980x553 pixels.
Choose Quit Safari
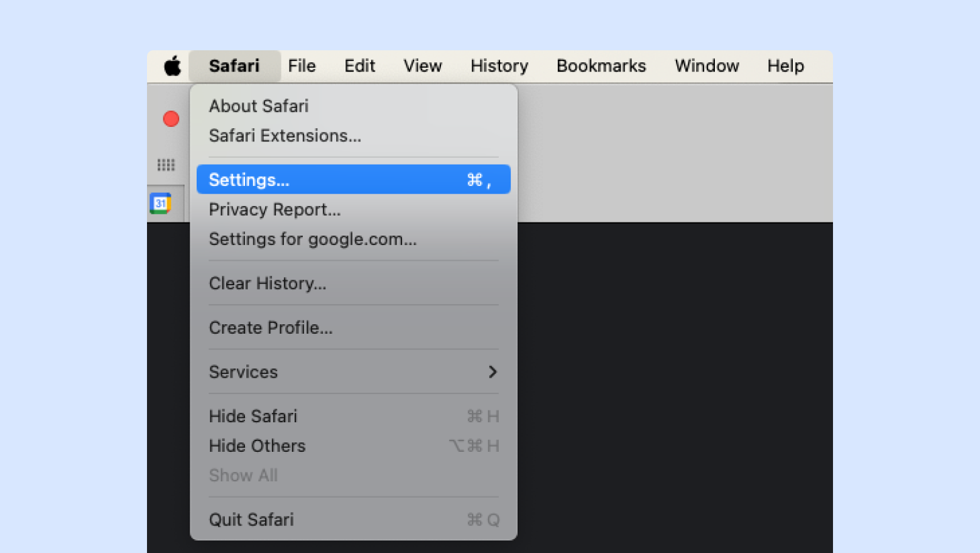point(251,520)
